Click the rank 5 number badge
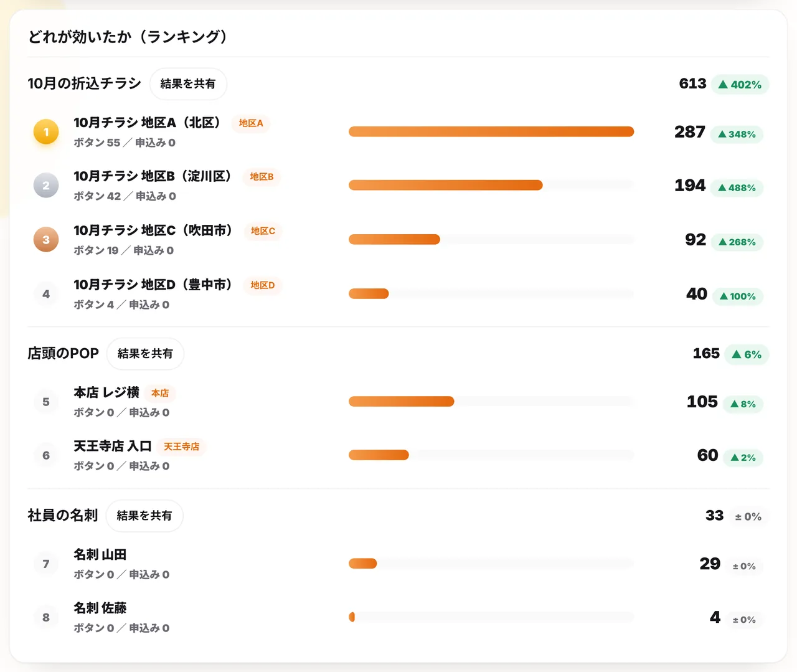The height and width of the screenshot is (672, 797). [46, 402]
